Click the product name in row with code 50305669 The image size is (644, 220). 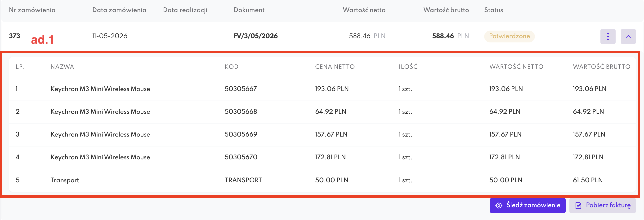tap(100, 134)
